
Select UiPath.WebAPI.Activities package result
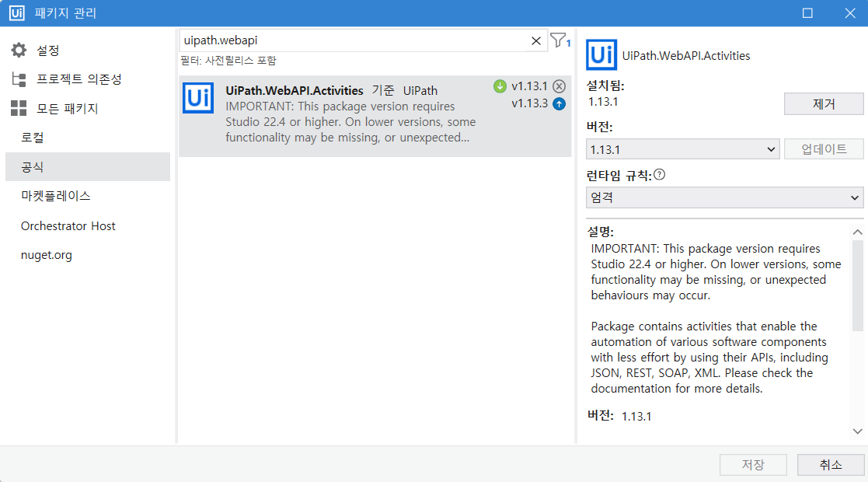click(x=375, y=116)
